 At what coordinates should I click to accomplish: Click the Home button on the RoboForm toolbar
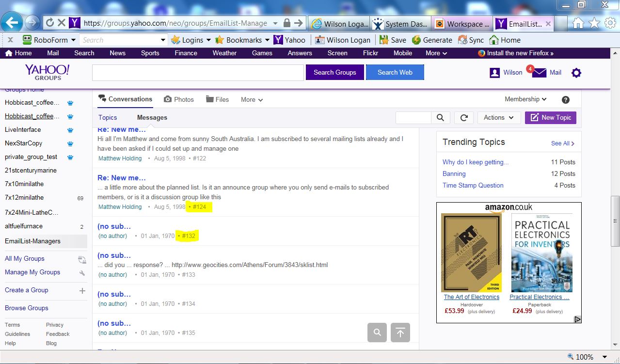pyautogui.click(x=505, y=40)
